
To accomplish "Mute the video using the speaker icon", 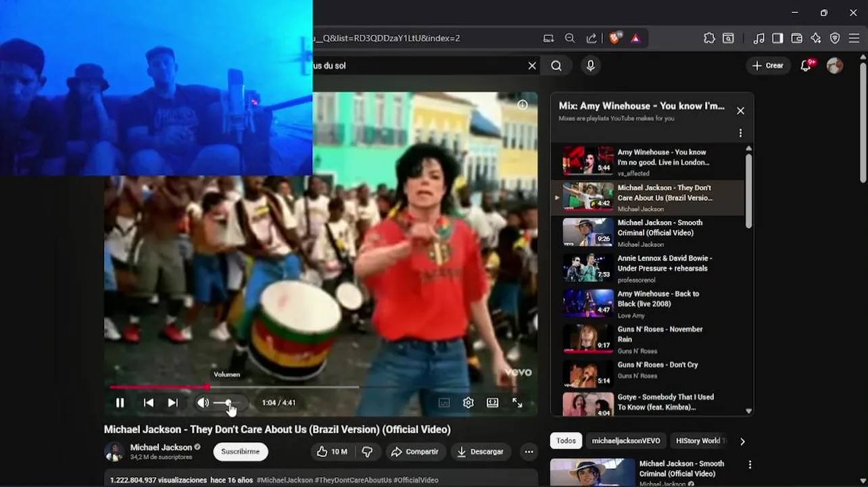I will pos(203,402).
